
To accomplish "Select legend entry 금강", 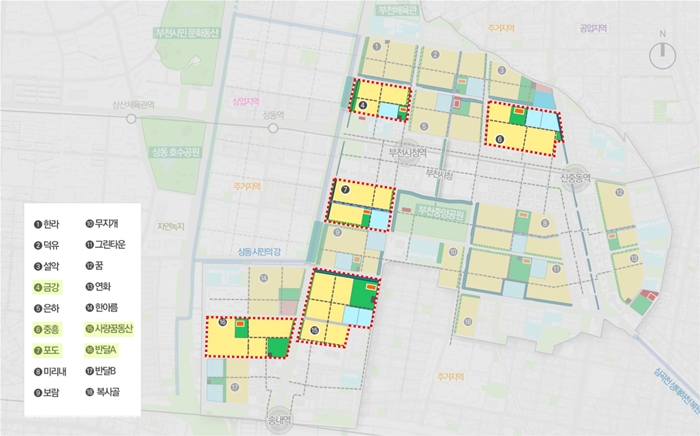I will (x=47, y=288).
